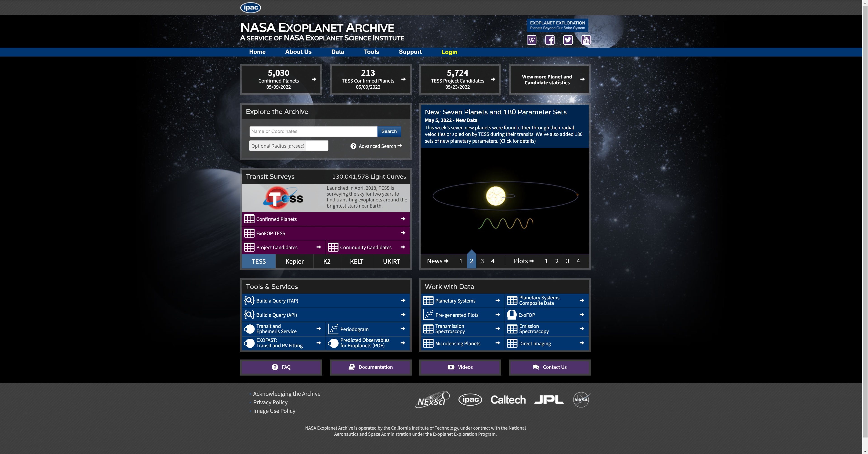Open the Data menu

[337, 52]
